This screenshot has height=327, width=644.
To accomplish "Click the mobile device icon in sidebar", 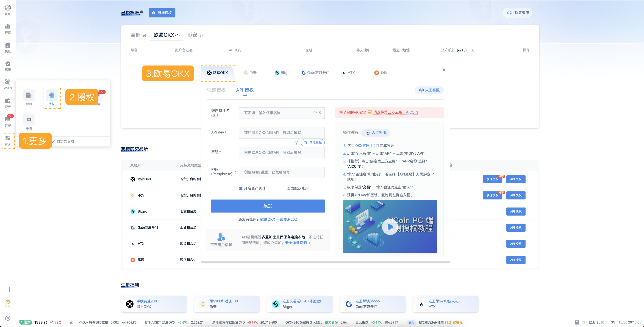I will tap(8, 289).
